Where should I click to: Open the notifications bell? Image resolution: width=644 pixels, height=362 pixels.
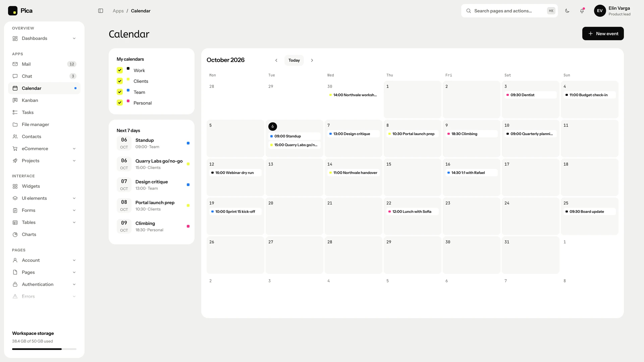pos(582,11)
